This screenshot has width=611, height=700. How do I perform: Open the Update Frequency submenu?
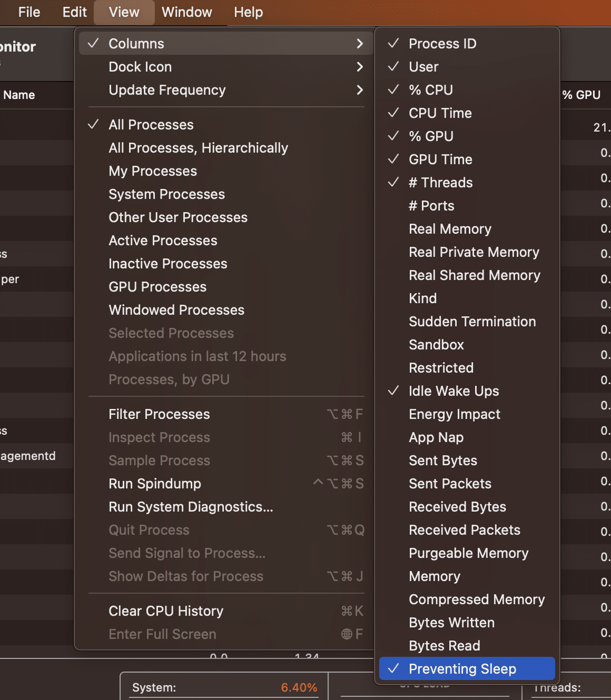(x=226, y=90)
